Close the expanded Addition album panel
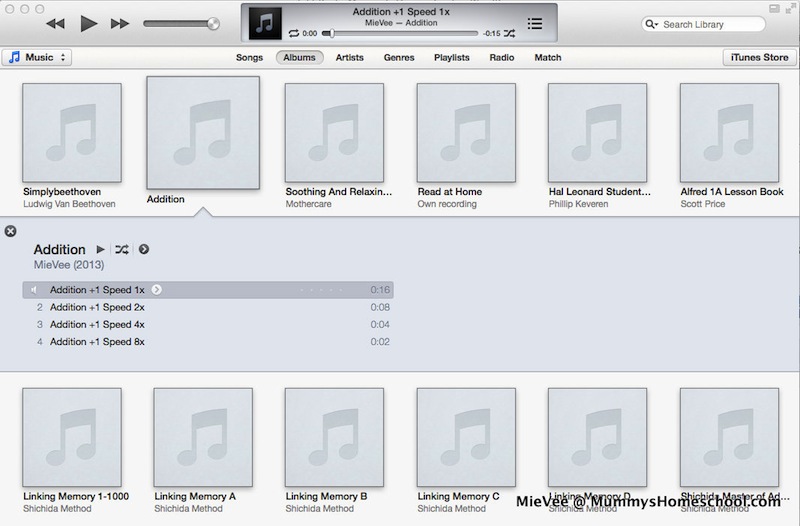 click(10, 231)
